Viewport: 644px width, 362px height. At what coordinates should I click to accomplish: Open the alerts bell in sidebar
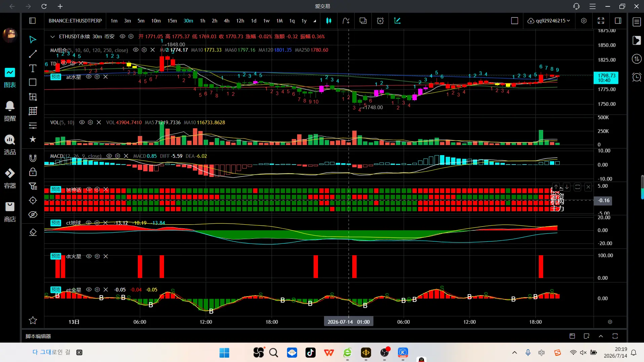[x=10, y=111]
